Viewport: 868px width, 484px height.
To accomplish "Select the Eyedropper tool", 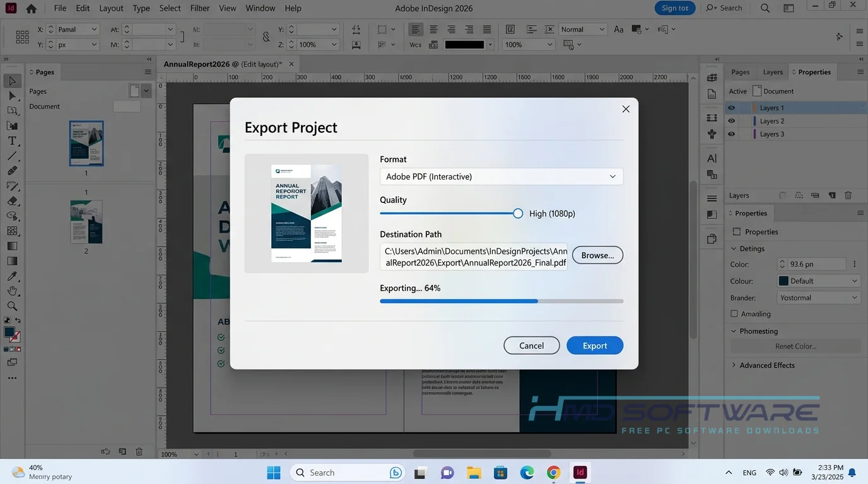I will (12, 276).
